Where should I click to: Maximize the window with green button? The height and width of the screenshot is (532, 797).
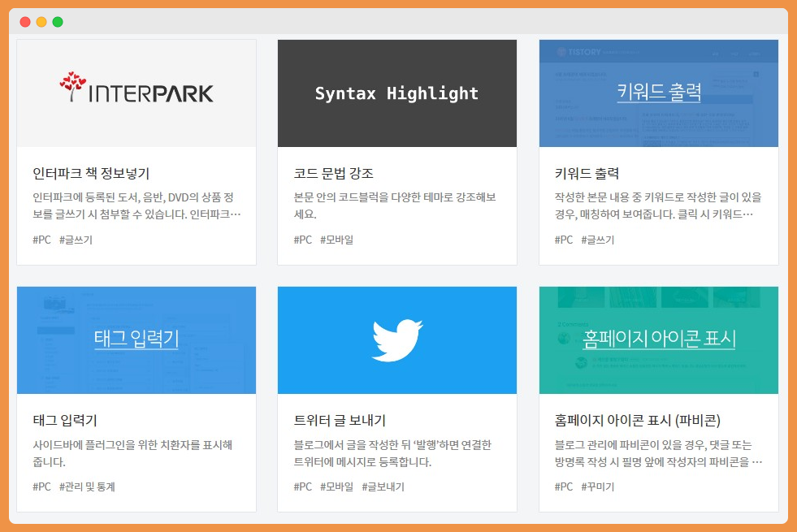[58, 22]
